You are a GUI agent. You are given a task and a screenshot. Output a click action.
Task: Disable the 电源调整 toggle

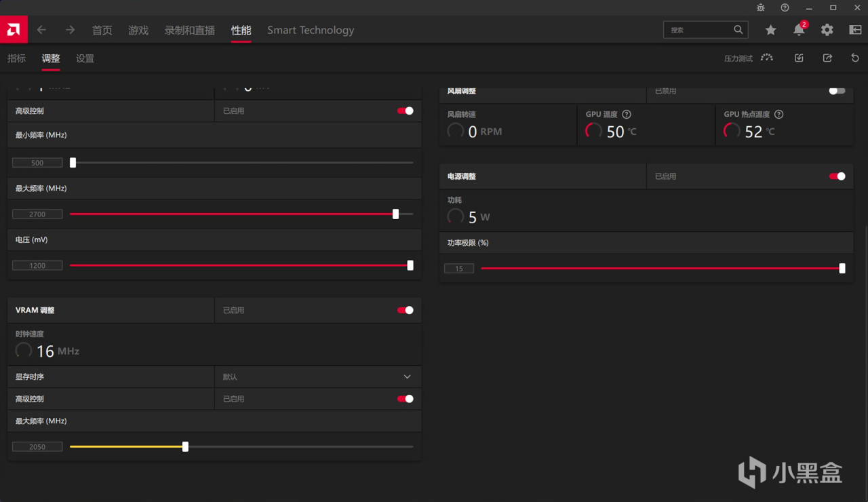tap(837, 176)
